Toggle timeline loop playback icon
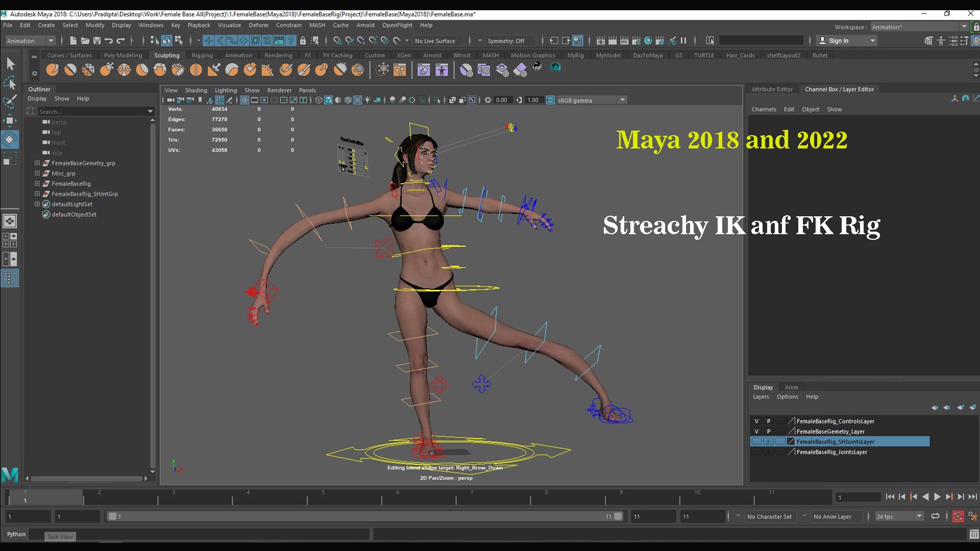 point(935,516)
